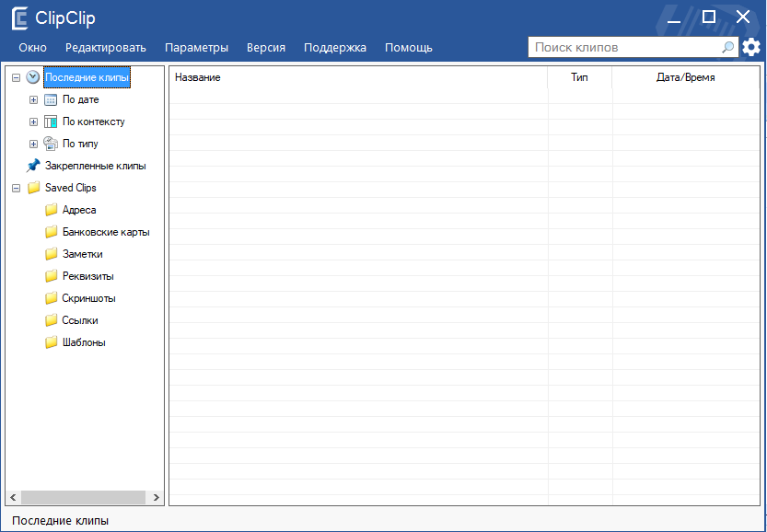Expand the По контексту node

(x=33, y=121)
